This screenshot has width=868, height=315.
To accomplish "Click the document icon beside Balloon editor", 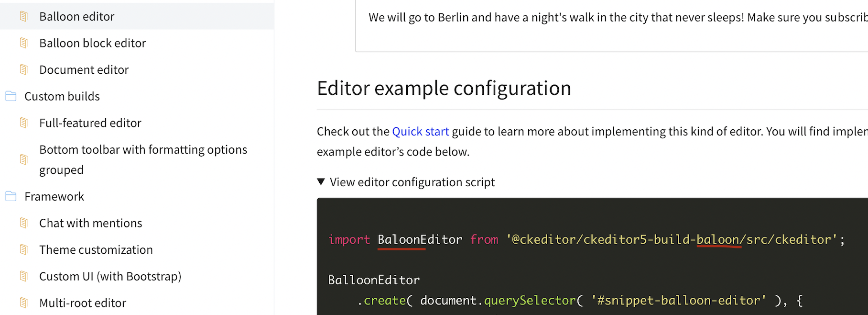I will coord(23,16).
